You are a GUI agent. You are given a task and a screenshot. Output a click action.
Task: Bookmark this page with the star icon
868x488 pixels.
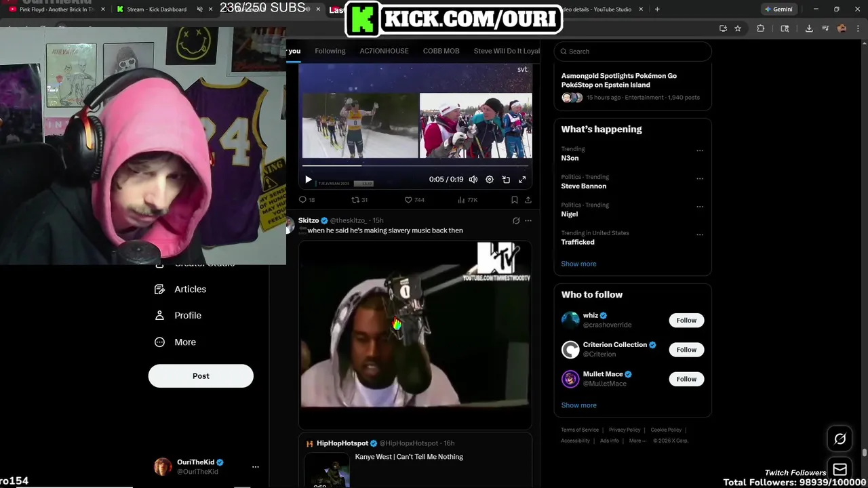point(738,28)
